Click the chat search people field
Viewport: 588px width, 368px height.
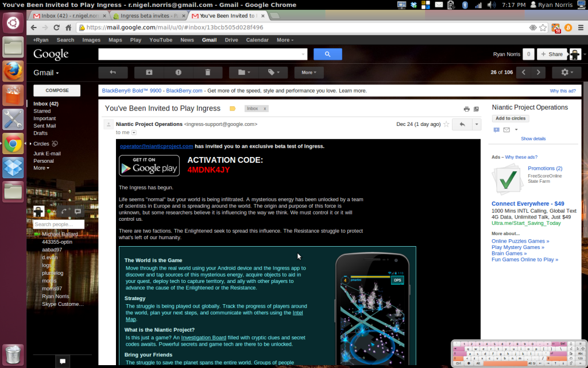[59, 224]
